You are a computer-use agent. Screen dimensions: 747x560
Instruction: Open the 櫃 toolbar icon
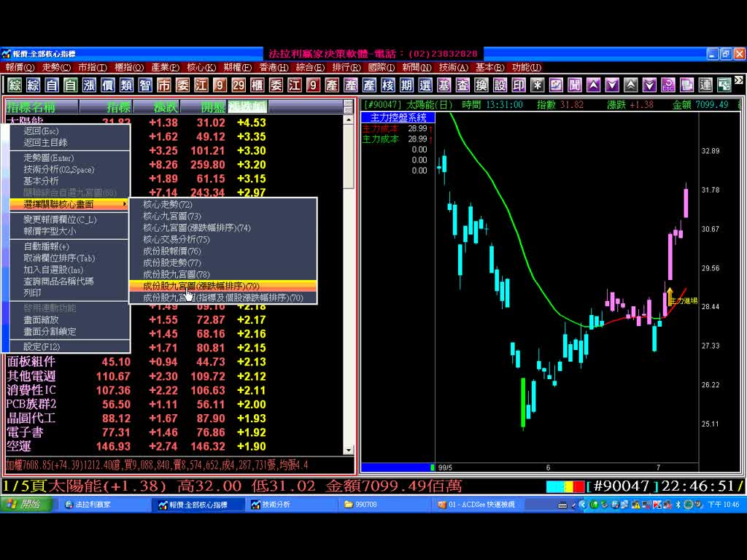tap(258, 85)
